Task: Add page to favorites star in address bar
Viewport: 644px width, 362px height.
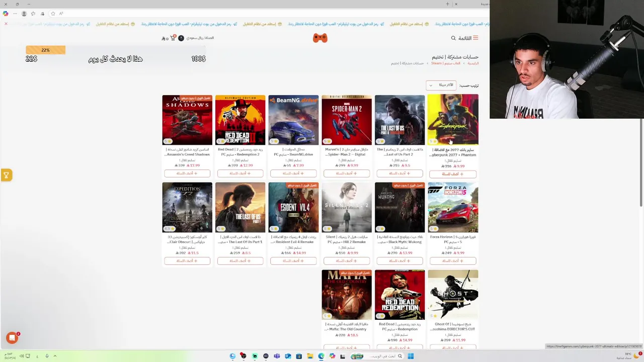Action: point(53,14)
